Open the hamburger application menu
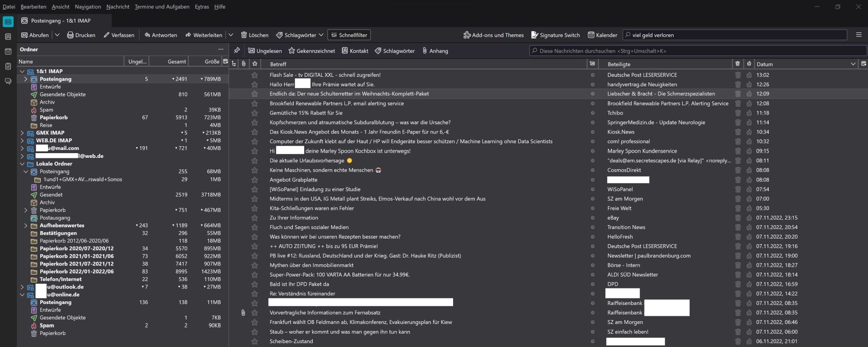The height and width of the screenshot is (347, 868). [858, 35]
